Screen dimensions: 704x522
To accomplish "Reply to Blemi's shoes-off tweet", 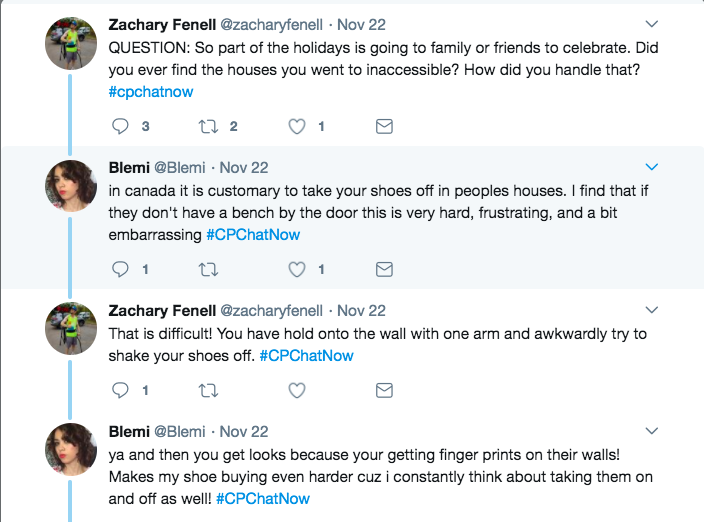I will pyautogui.click(x=120, y=269).
